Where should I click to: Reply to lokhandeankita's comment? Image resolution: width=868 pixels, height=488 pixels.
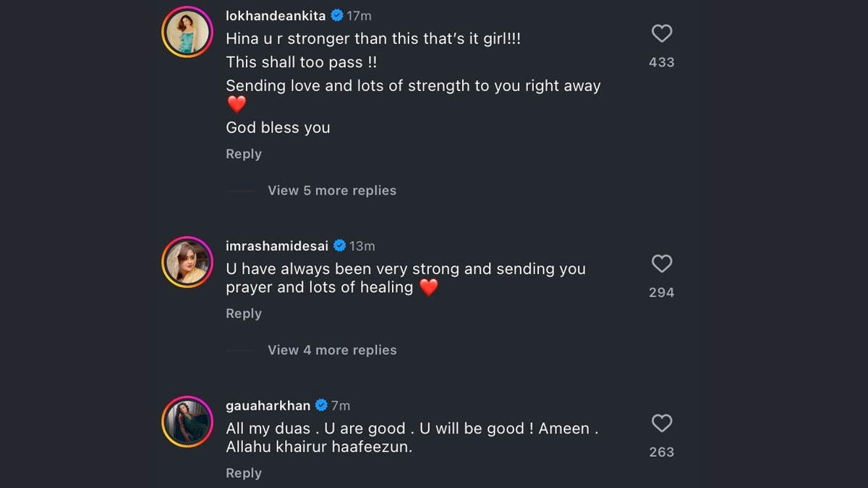coord(244,154)
